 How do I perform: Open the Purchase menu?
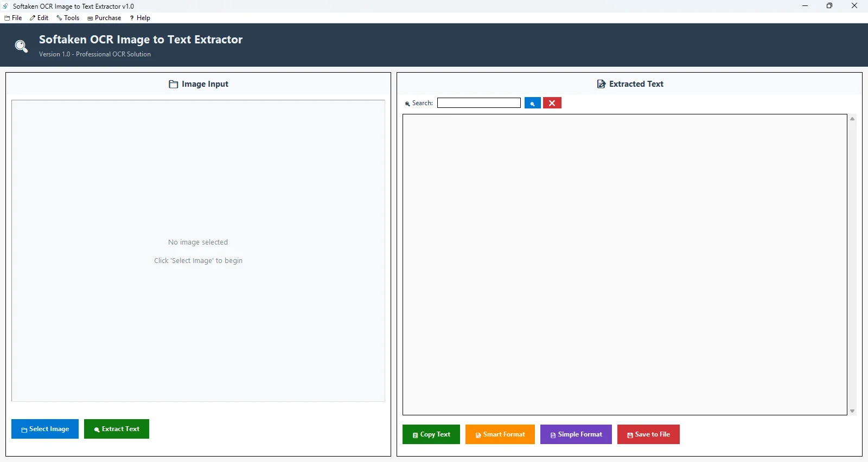[x=104, y=18]
